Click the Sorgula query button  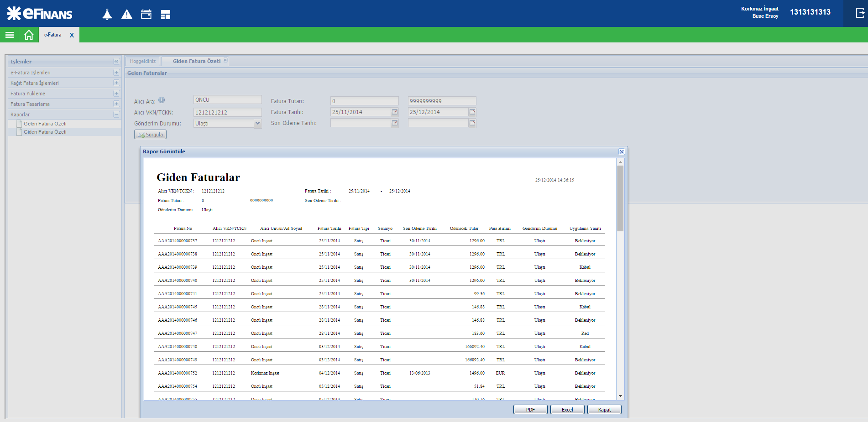tap(150, 135)
